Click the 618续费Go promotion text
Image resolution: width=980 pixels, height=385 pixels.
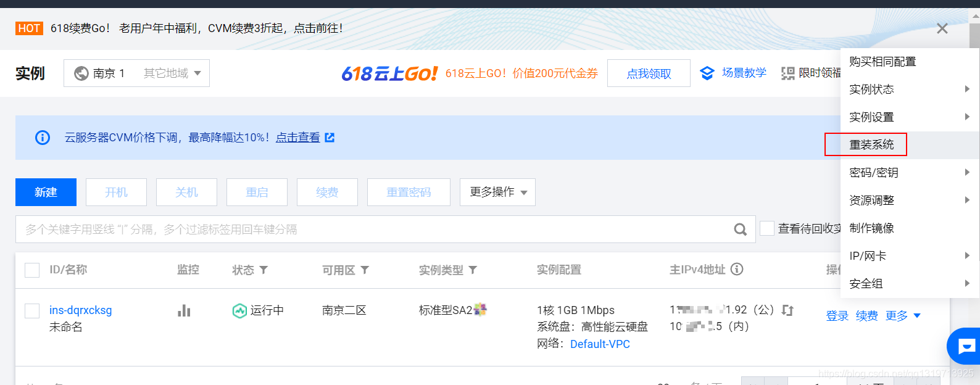[x=196, y=28]
